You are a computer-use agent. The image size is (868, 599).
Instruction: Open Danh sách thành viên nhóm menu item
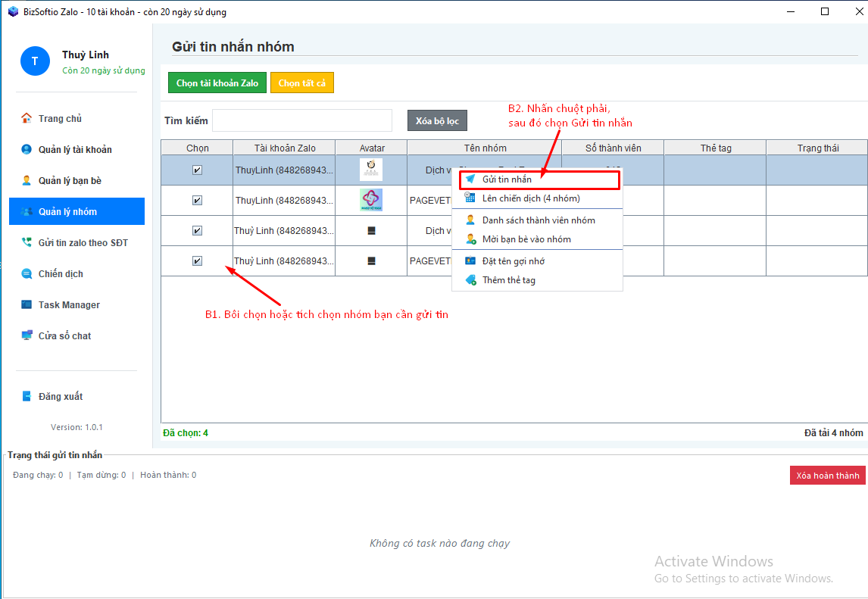point(538,220)
